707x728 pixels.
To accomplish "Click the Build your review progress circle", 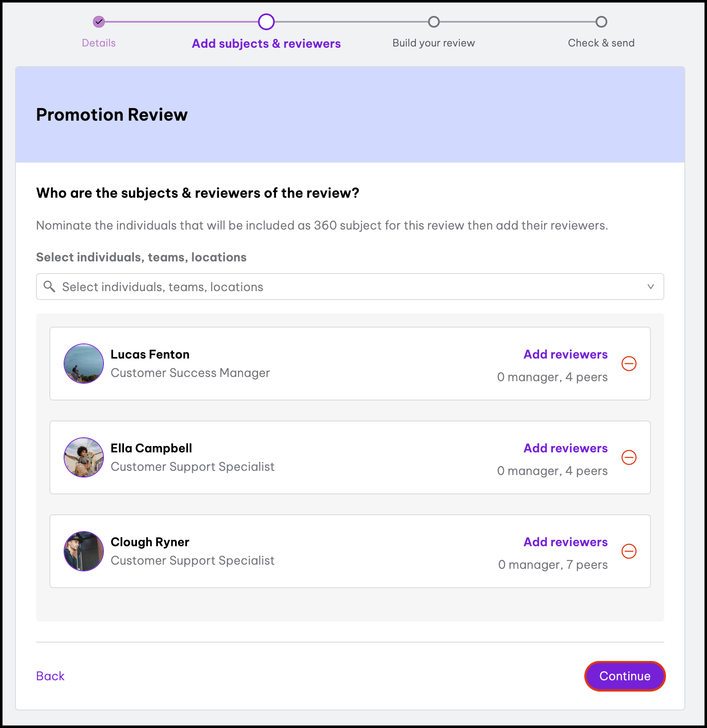I will coord(434,22).
